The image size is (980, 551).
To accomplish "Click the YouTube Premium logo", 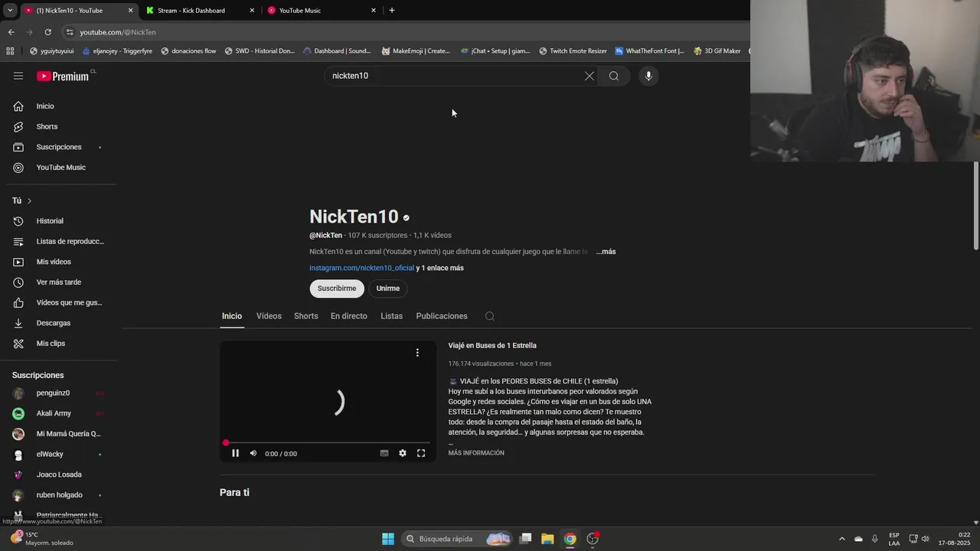I will [63, 76].
